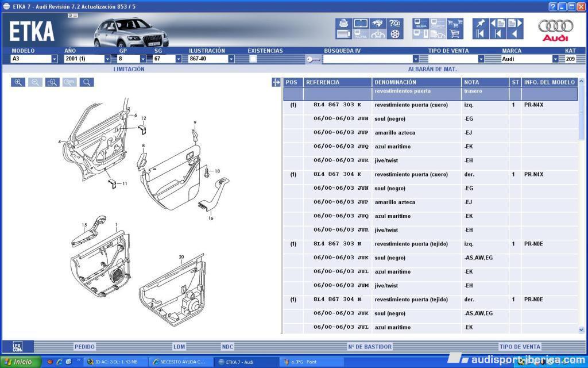The height and width of the screenshot is (368, 588).
Task: Click the KAT field showing 209
Action: 570,59
